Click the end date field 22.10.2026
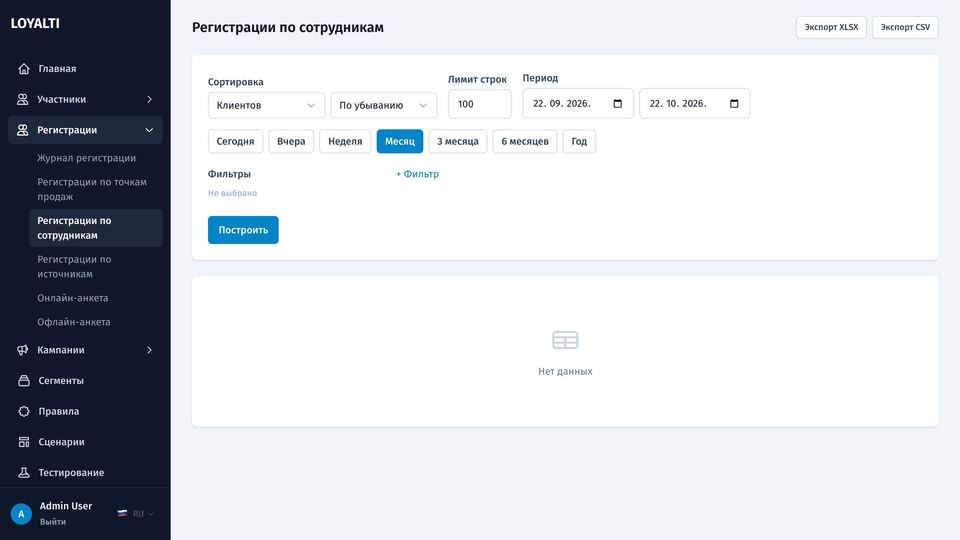 tap(695, 103)
